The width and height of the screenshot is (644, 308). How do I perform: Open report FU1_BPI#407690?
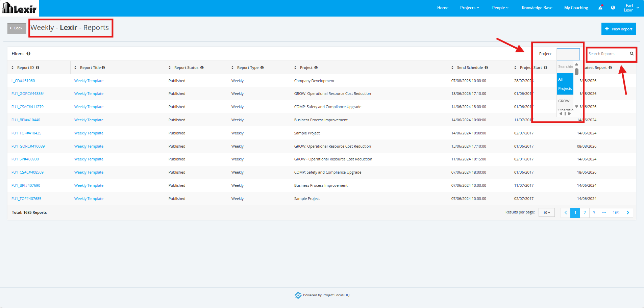click(26, 185)
